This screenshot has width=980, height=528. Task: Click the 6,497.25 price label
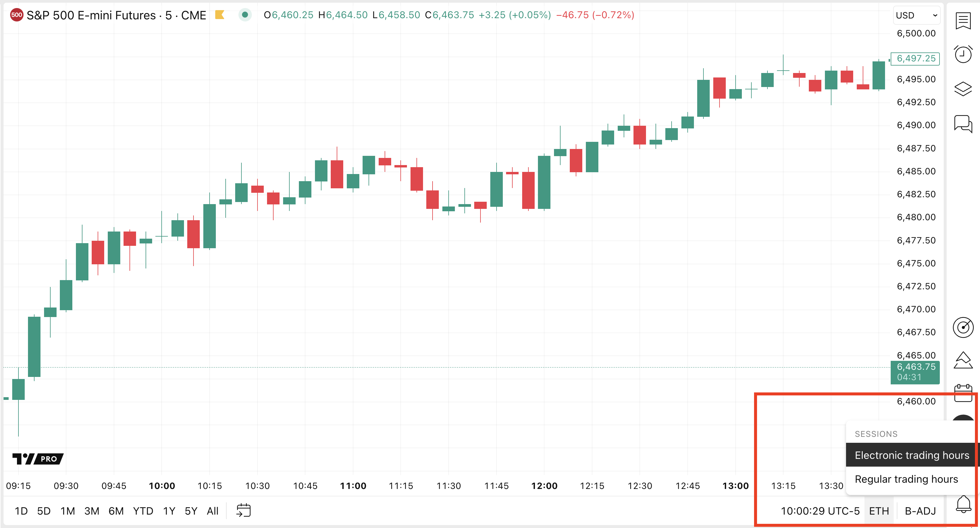click(915, 59)
